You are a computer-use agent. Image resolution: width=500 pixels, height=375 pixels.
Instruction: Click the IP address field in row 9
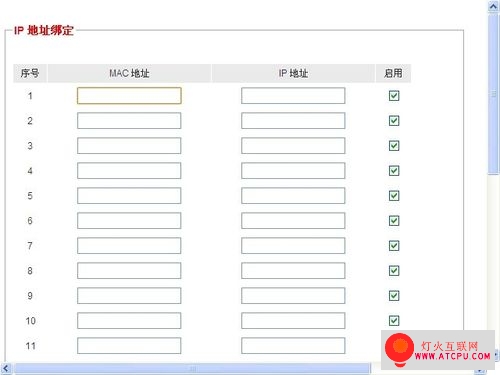point(293,296)
